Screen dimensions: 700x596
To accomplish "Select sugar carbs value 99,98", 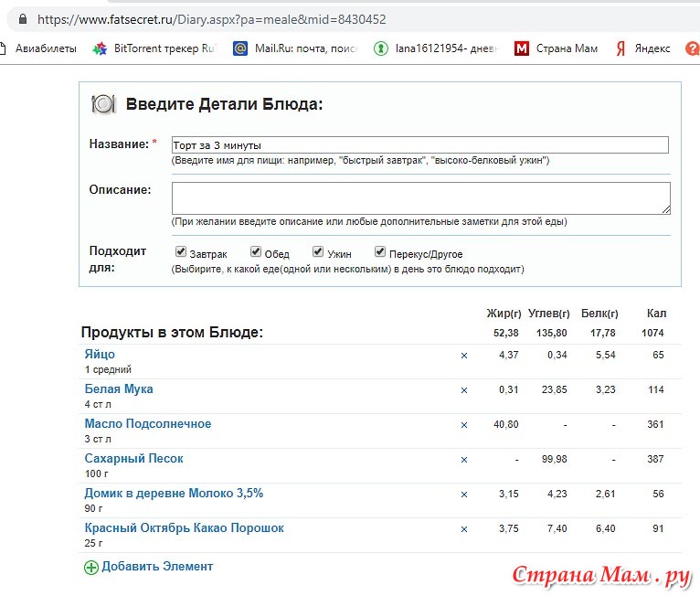I will [555, 459].
